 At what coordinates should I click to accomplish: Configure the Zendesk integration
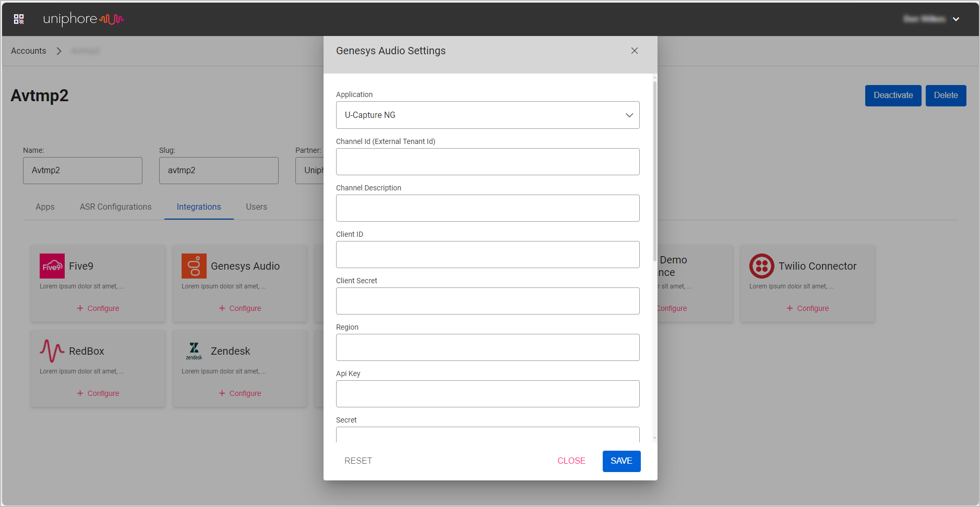240,393
